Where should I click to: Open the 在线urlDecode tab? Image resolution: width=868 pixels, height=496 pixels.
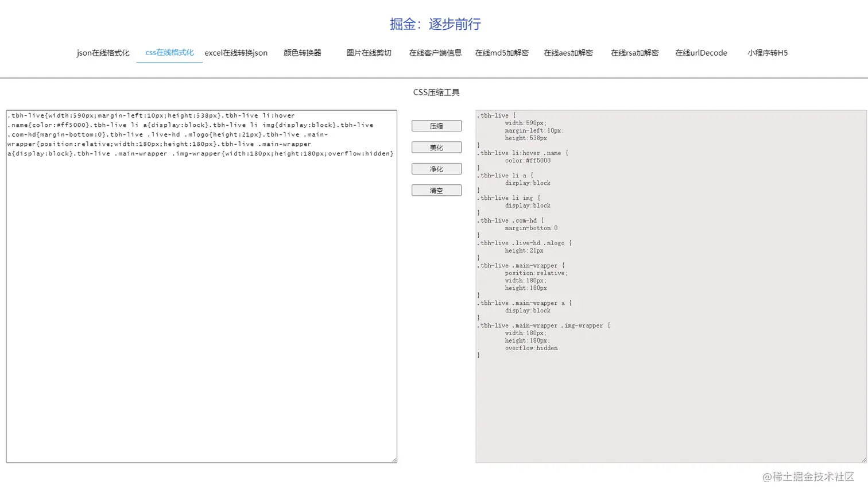(x=701, y=53)
